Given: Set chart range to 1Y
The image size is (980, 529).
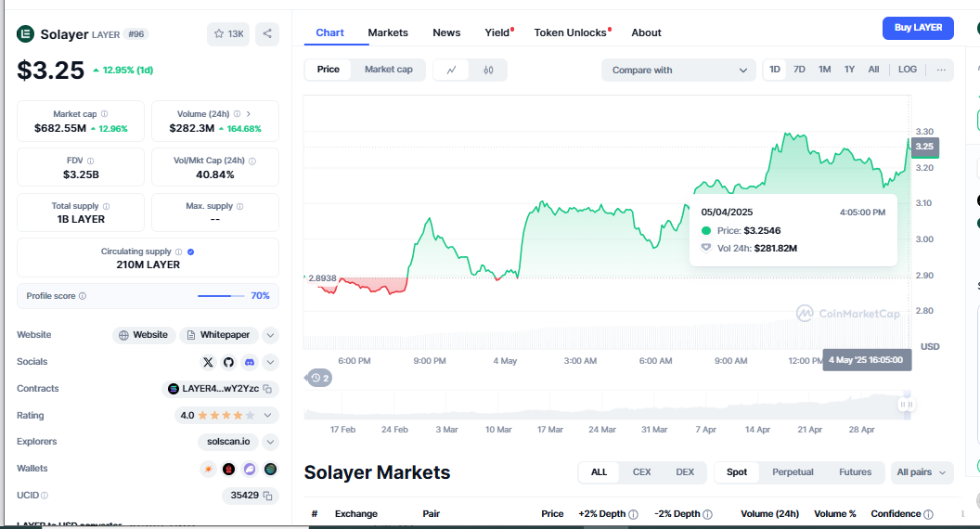Looking at the screenshot, I should tap(849, 70).
